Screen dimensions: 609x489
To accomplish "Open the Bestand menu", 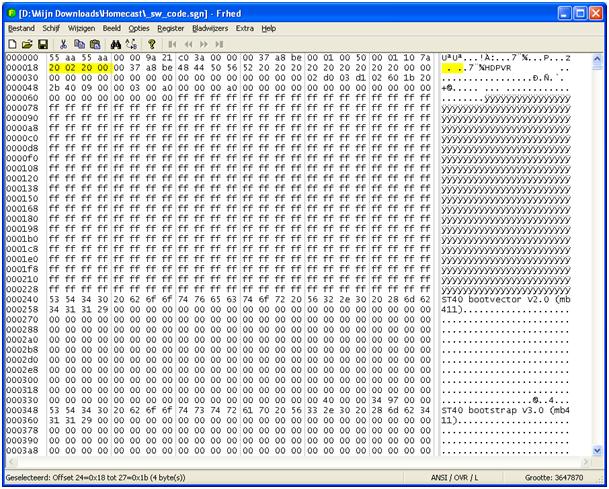I will click(21, 28).
